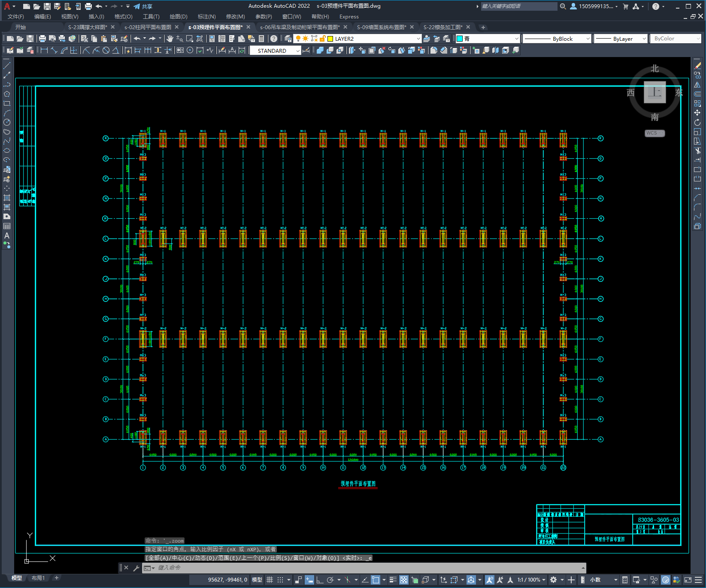The image size is (706, 588).
Task: Select the Center Mark tool
Action: [190, 50]
